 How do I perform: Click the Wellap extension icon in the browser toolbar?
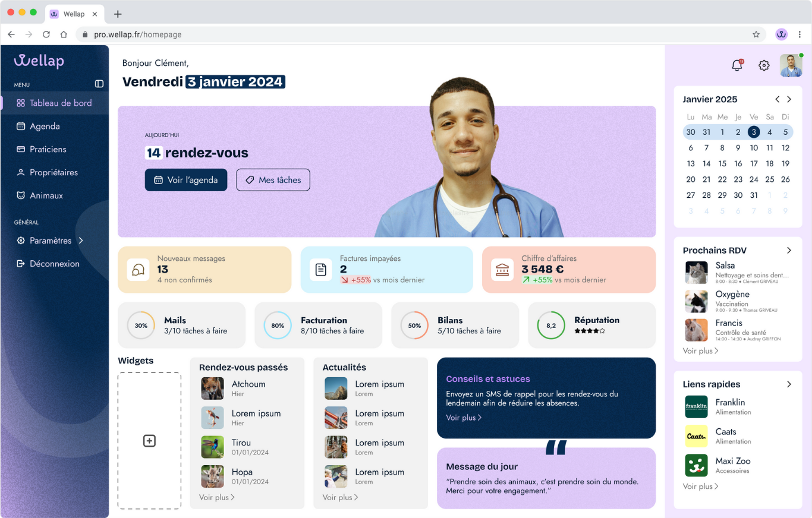pos(781,34)
